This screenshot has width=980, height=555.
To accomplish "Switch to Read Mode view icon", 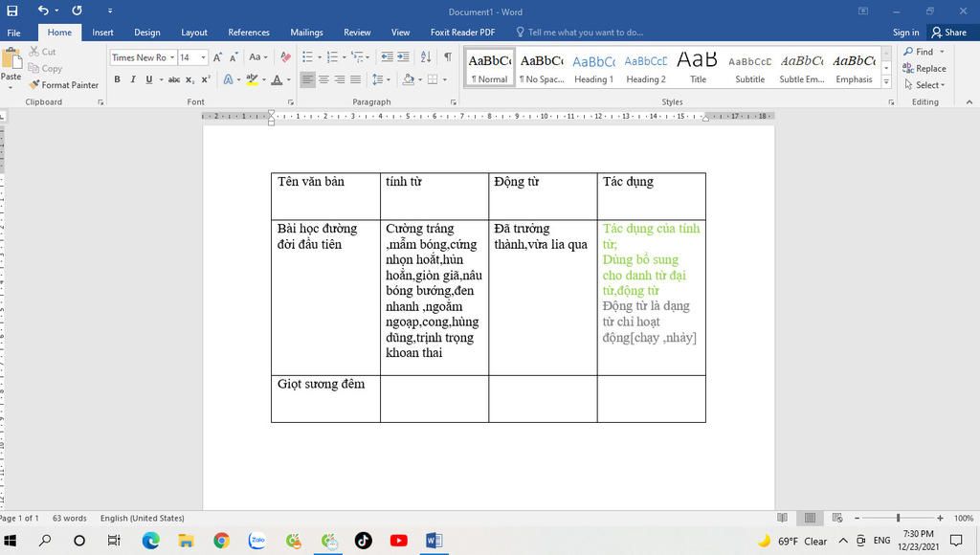I will [782, 518].
